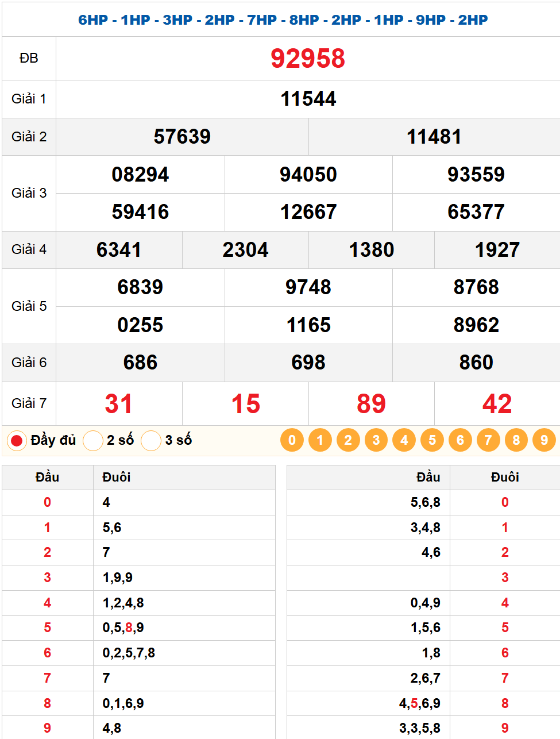Click the special prize number 92958

[308, 59]
